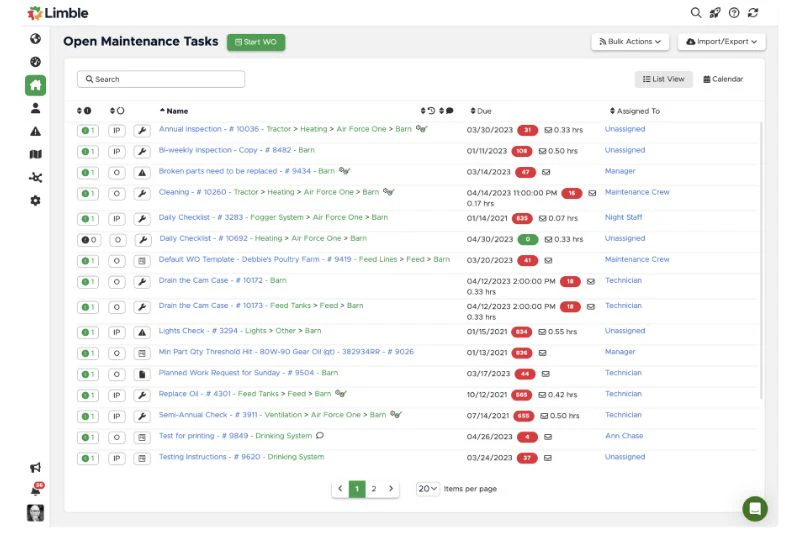Click Maintenance Crew on Cleaning row
The width and height of the screenshot is (800, 533).
click(x=637, y=192)
